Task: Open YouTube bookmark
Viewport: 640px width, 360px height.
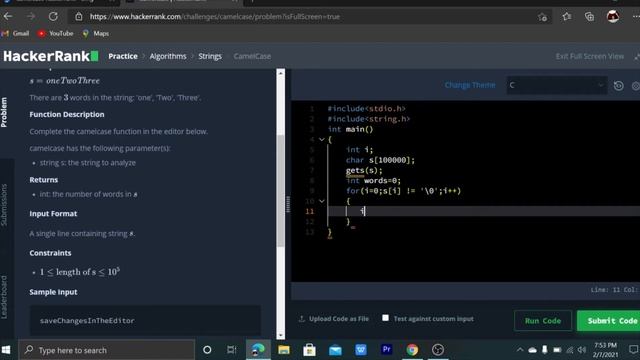Action: coord(56,33)
